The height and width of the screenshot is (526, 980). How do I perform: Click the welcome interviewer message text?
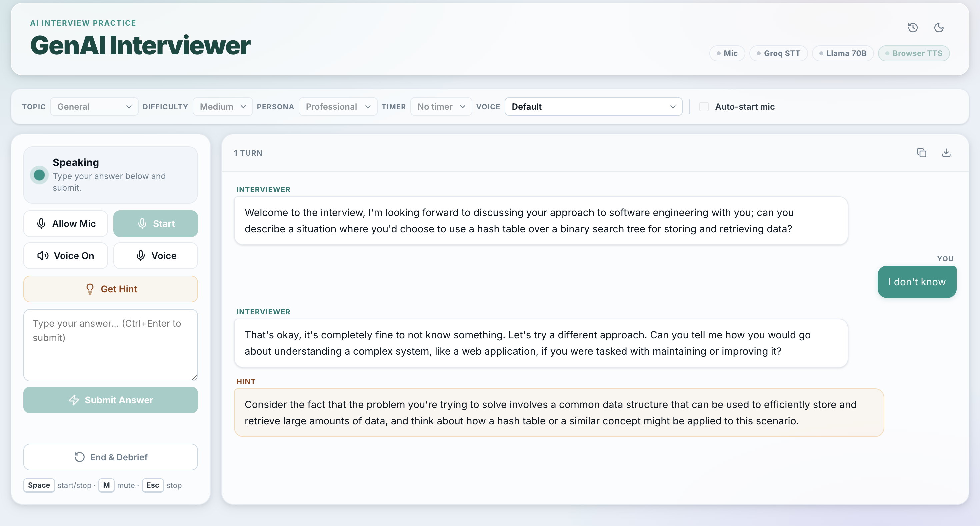click(x=519, y=221)
